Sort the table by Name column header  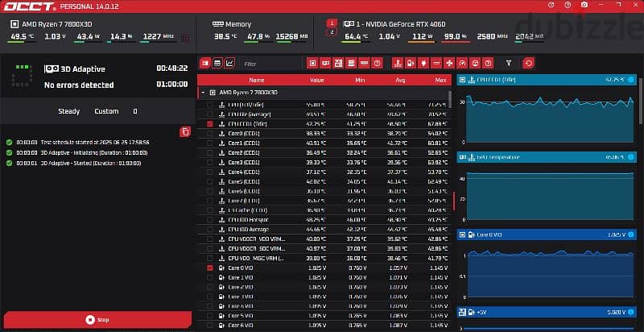tap(257, 80)
